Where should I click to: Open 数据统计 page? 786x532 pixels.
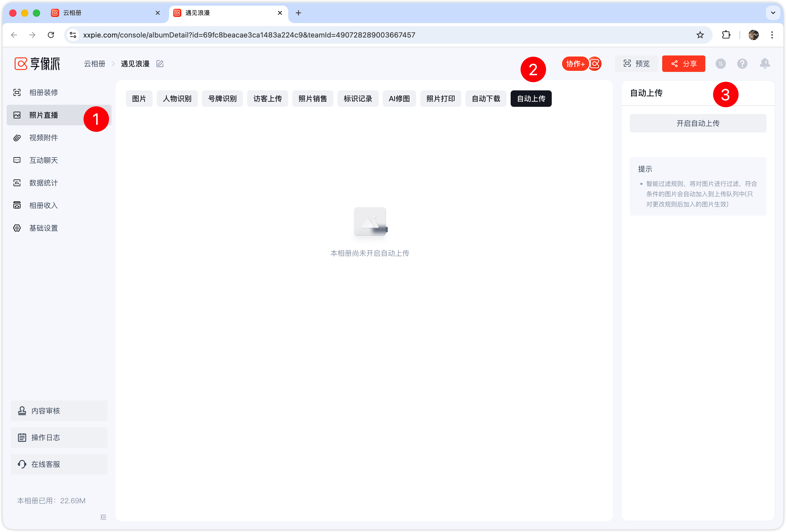point(59,183)
